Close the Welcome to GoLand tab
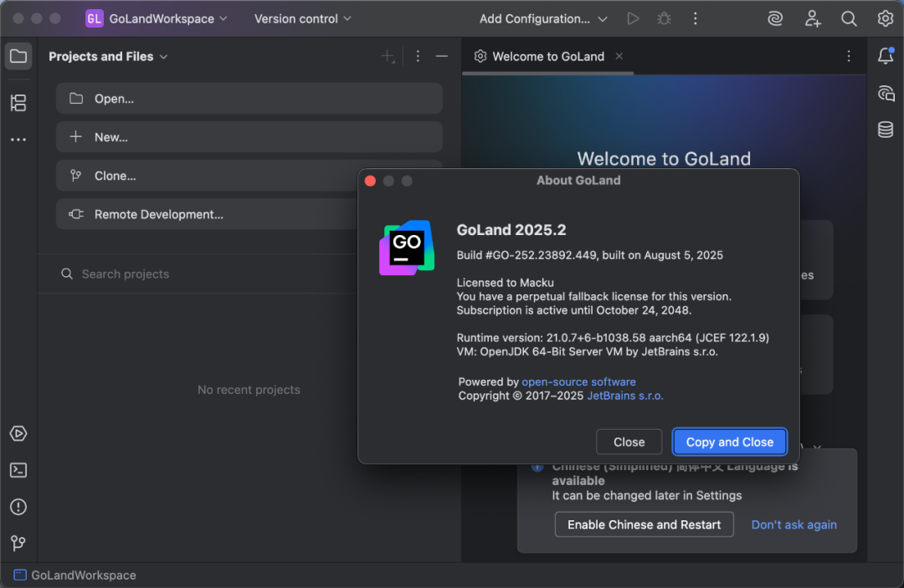 (x=619, y=56)
